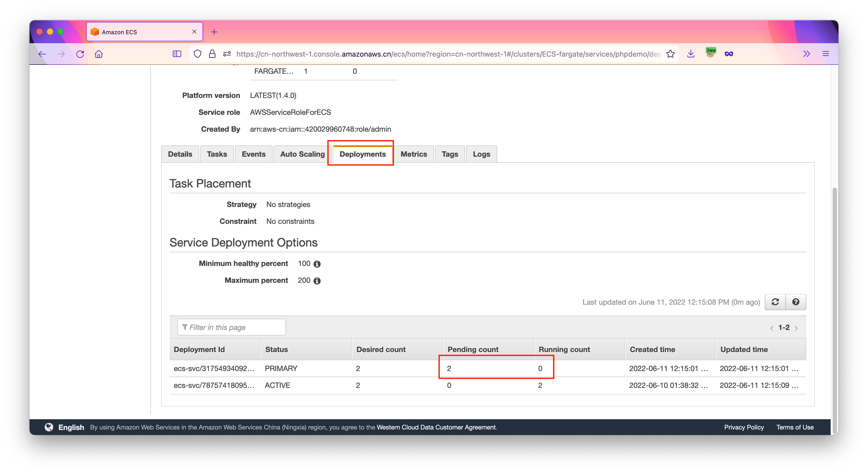Sort by Running count column header
868x474 pixels.
point(579,349)
